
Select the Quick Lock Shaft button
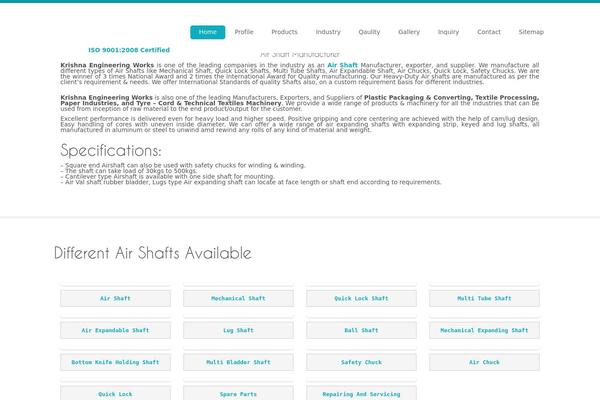[361, 298]
